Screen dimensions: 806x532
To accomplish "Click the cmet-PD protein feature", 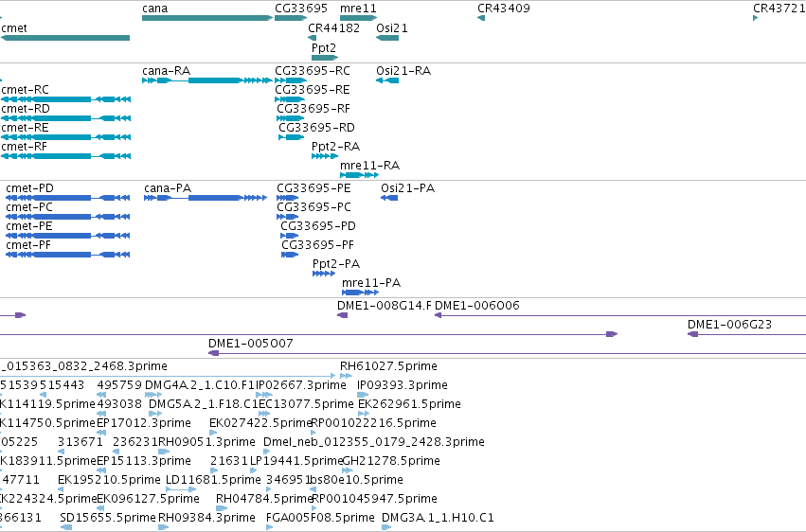I will click(68, 198).
